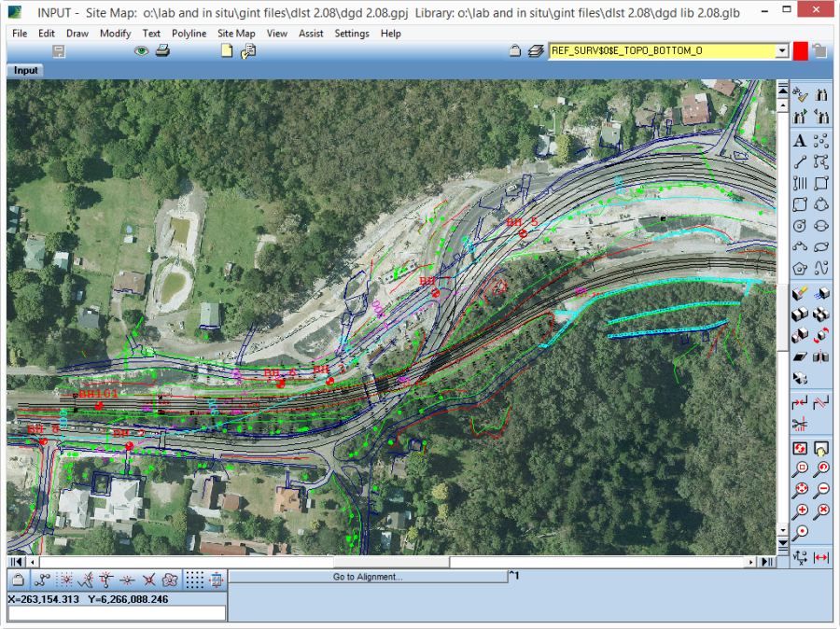Open the layer name dropdown
Screen dimensions: 840x629
[x=782, y=51]
